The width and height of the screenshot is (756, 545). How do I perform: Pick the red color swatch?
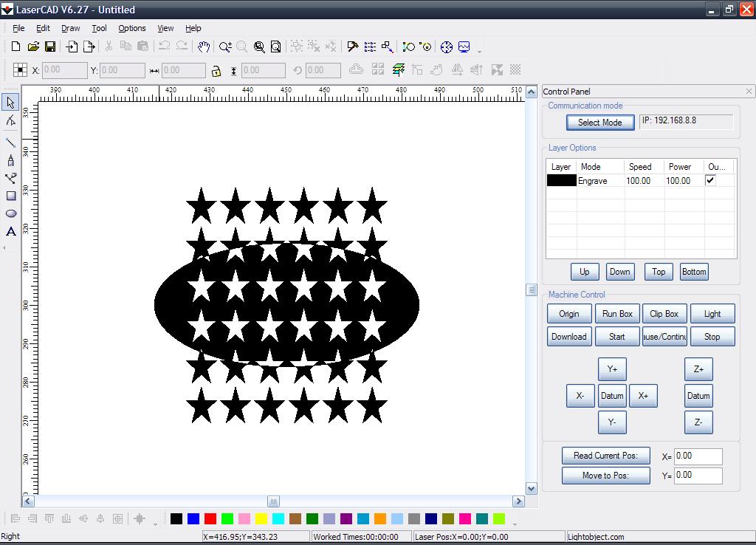point(210,519)
